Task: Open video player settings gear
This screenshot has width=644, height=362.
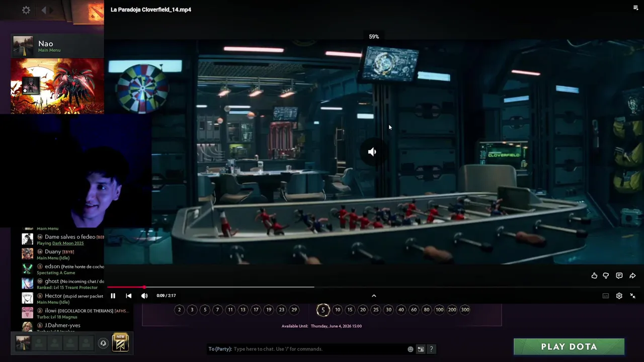Action: pyautogui.click(x=619, y=296)
